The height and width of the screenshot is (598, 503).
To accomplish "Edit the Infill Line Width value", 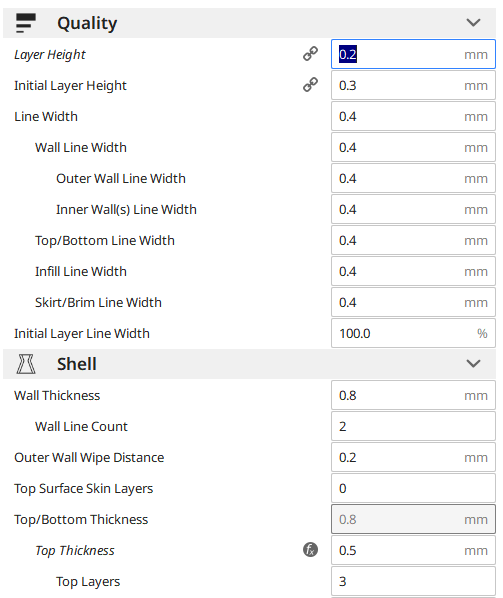I will pyautogui.click(x=413, y=271).
